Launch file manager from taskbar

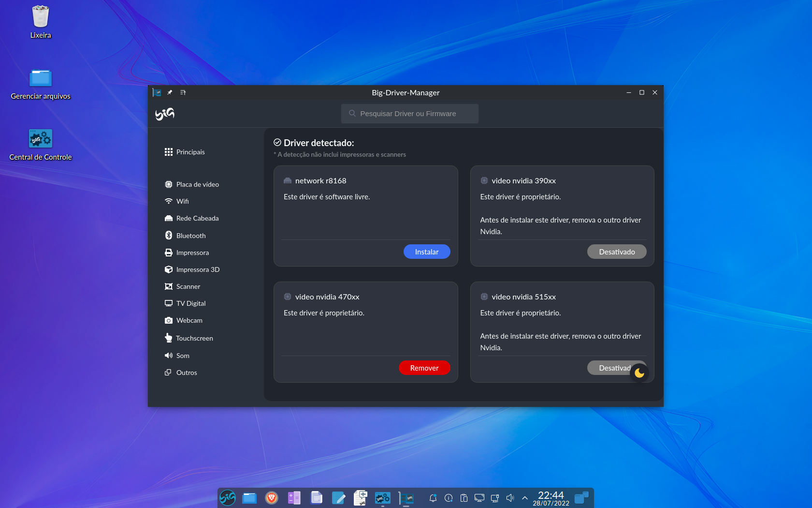249,498
